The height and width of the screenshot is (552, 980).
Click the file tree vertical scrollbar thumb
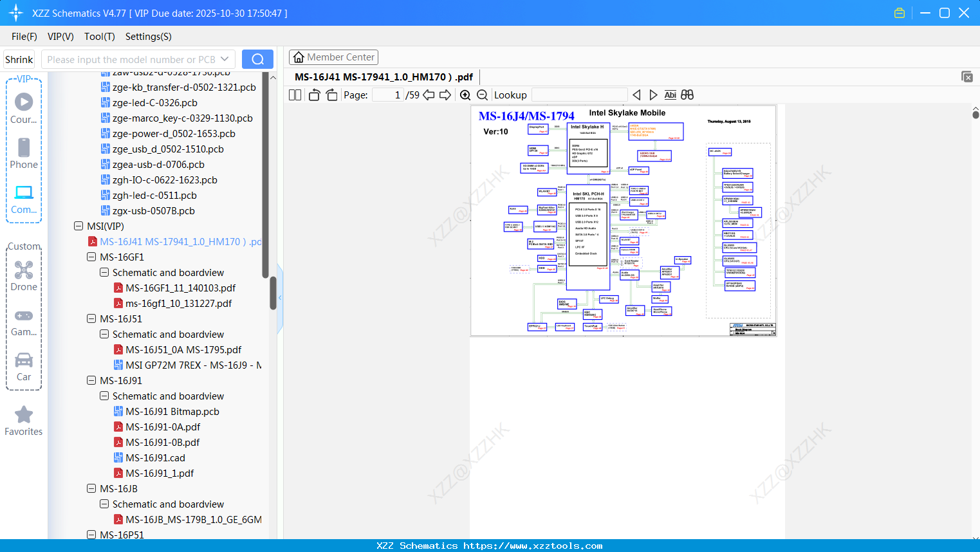coord(273,293)
